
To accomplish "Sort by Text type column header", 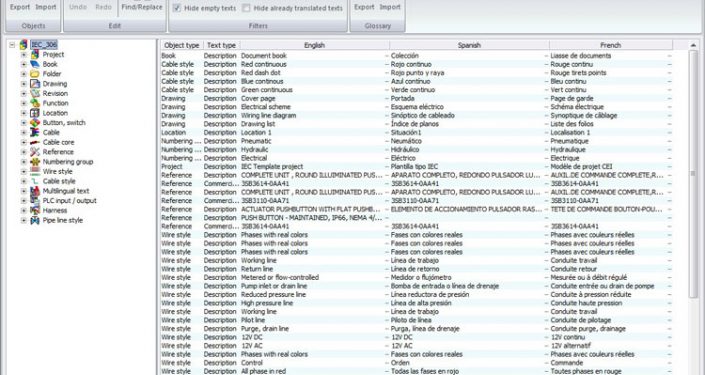I will click(x=221, y=45).
